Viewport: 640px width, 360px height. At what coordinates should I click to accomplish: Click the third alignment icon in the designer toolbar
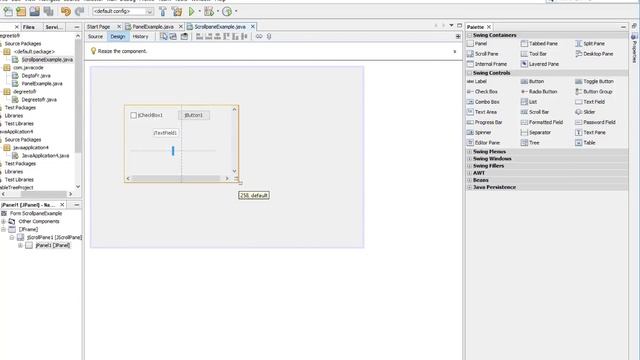218,36
